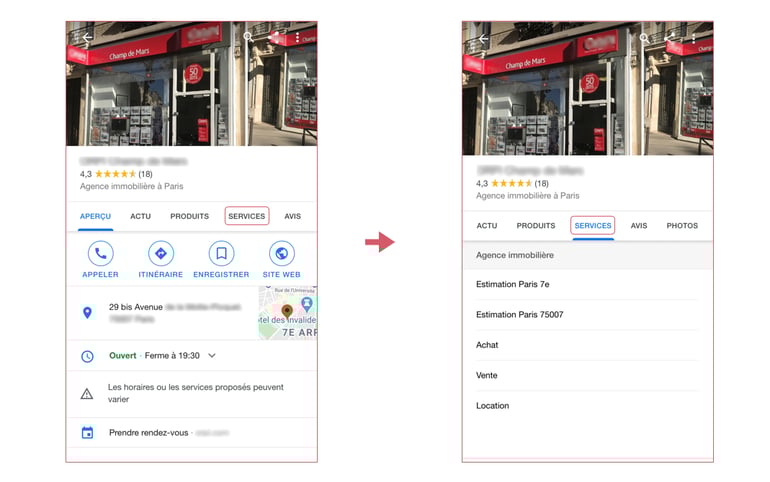This screenshot has height=482, width=770.
Task: Tap Agence immobilière à Paris in right screen
Action: pyautogui.click(x=527, y=195)
